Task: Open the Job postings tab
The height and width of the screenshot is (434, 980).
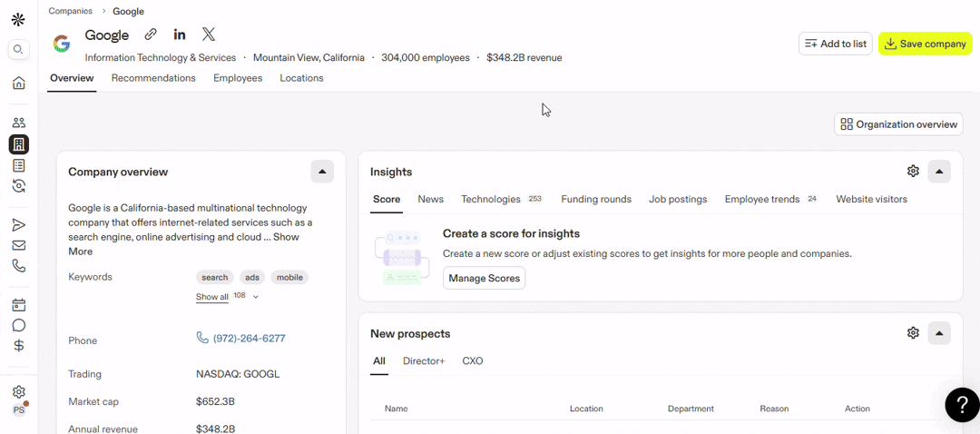Action: [x=678, y=199]
